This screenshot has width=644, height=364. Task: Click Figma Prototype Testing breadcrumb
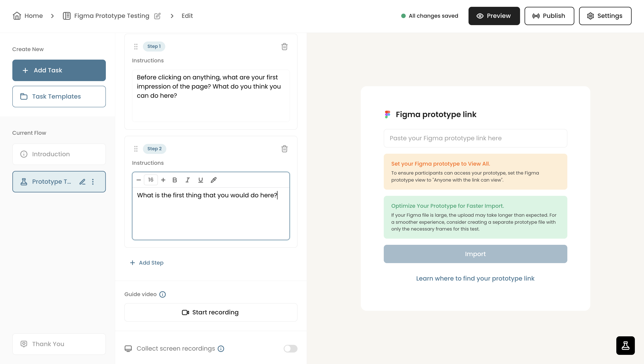click(112, 16)
